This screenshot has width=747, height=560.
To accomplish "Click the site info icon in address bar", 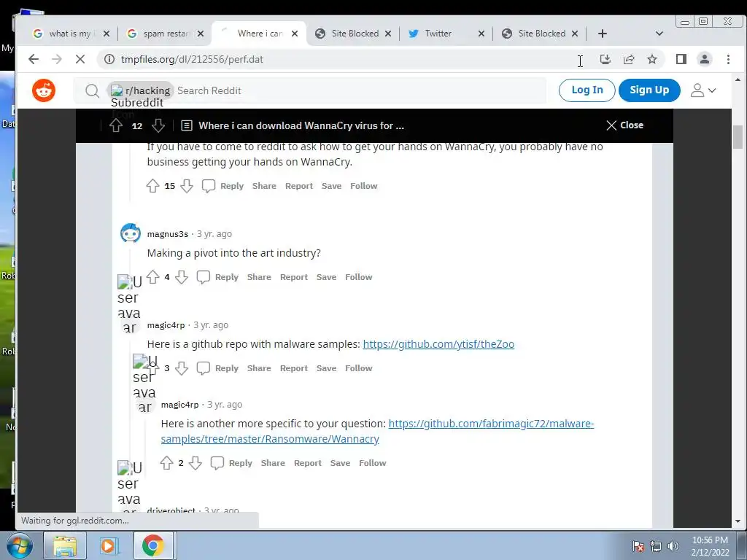I will (x=109, y=59).
